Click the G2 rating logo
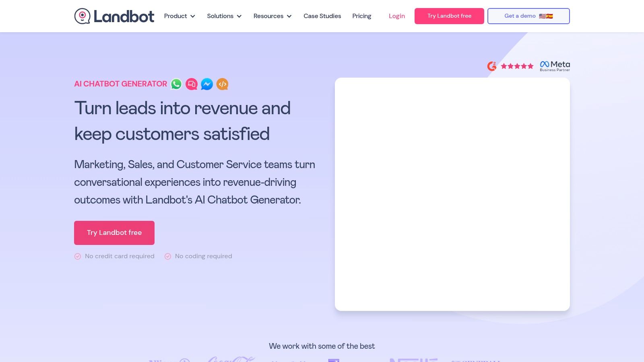644x362 pixels. 491,66
